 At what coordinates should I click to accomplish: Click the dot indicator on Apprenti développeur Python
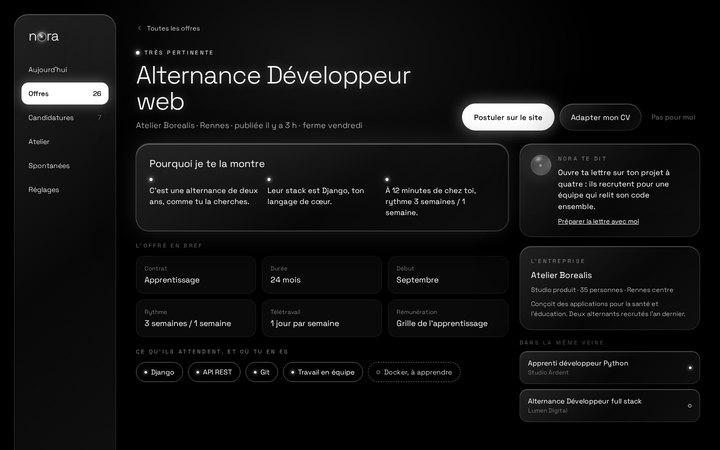690,368
